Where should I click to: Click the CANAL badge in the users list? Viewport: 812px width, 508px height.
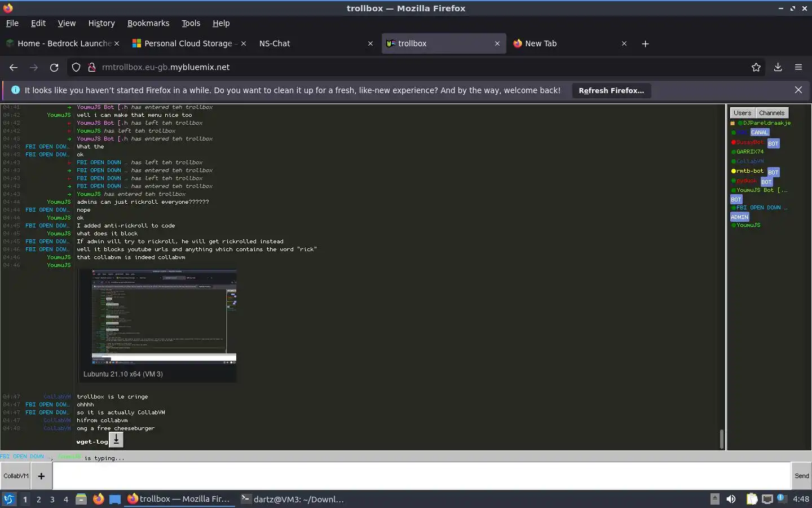[760, 133]
